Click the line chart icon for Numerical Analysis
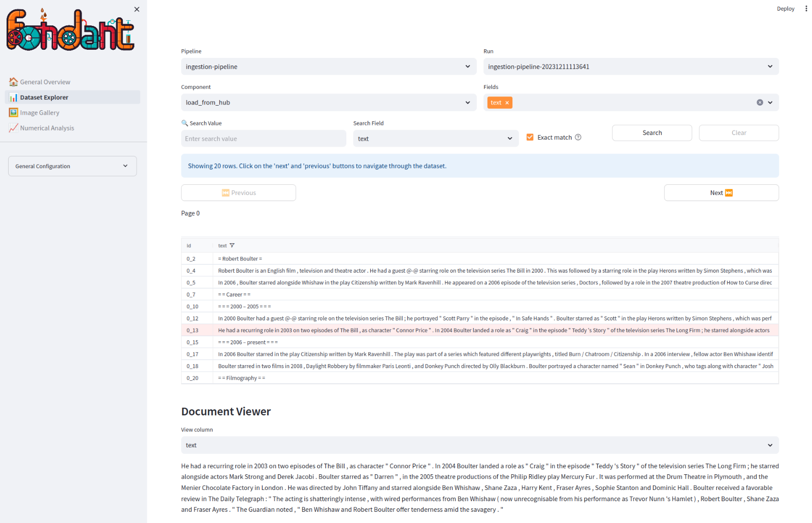 point(14,128)
